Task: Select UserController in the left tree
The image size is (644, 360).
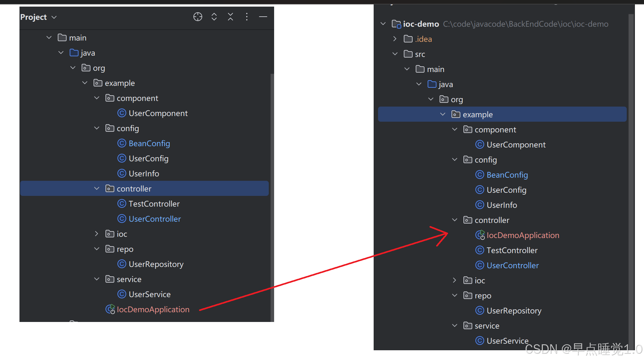Action: click(154, 219)
